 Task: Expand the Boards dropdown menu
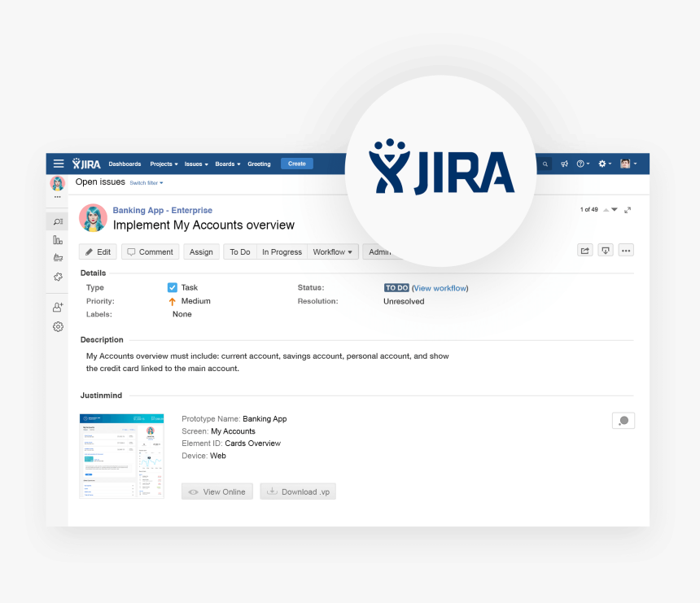(x=228, y=164)
